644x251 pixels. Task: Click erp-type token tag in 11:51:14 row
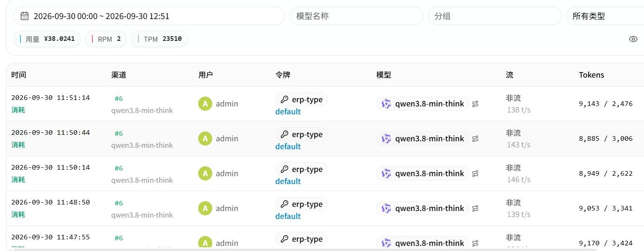pos(301,99)
